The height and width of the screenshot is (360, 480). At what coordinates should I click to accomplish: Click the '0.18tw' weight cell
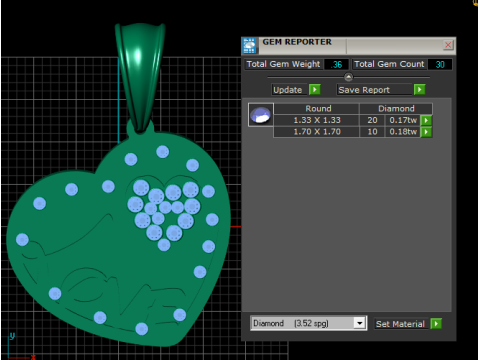403,132
